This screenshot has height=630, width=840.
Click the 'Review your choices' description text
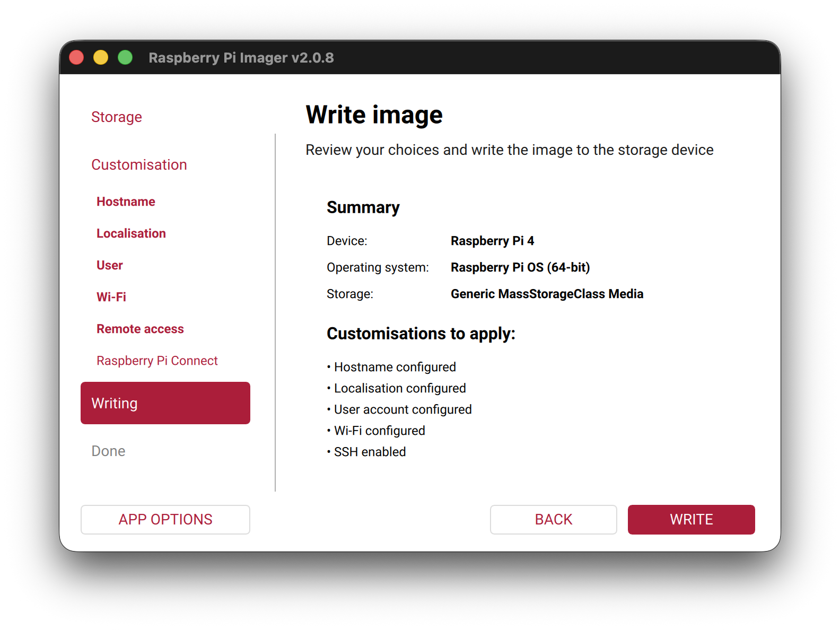click(510, 150)
